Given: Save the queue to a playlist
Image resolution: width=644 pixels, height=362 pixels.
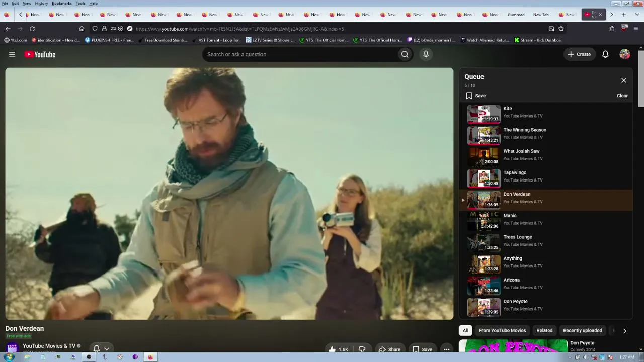Looking at the screenshot, I should [476, 96].
